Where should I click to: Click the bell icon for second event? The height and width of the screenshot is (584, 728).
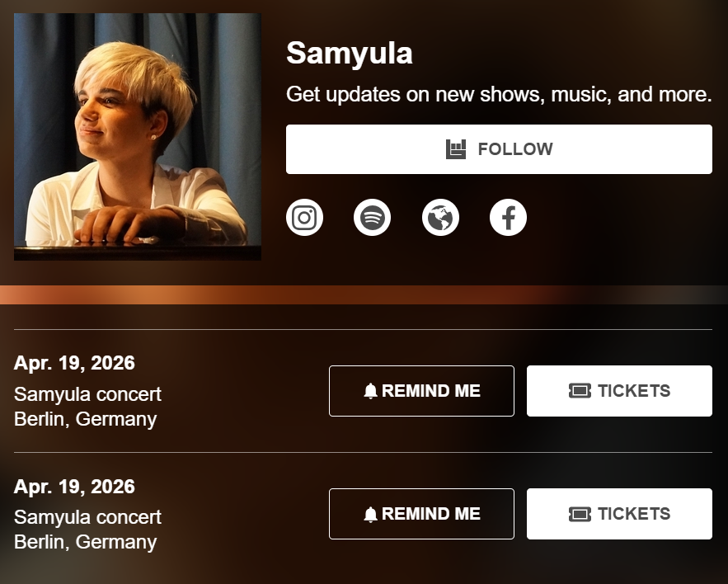[x=370, y=514]
